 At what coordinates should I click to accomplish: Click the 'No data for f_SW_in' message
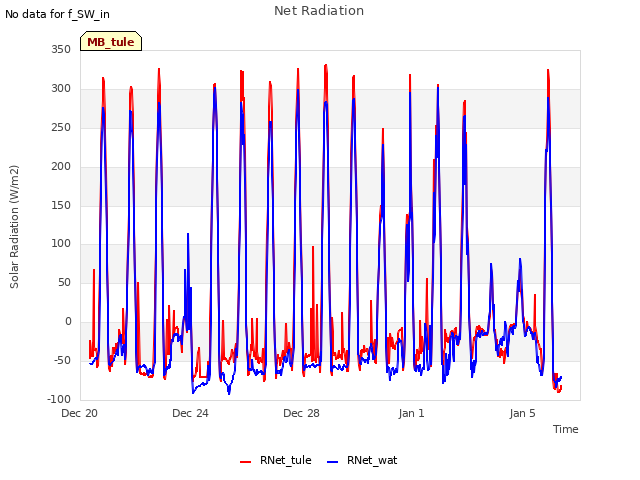57,14
